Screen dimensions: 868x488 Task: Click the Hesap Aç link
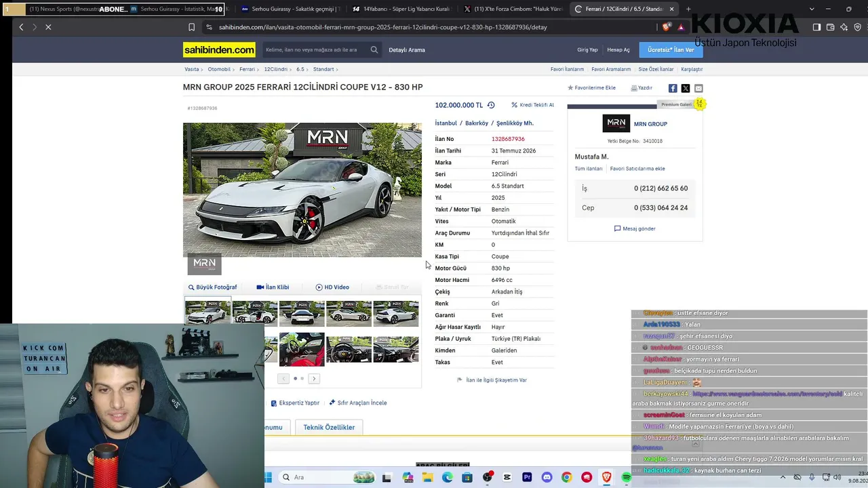point(618,50)
